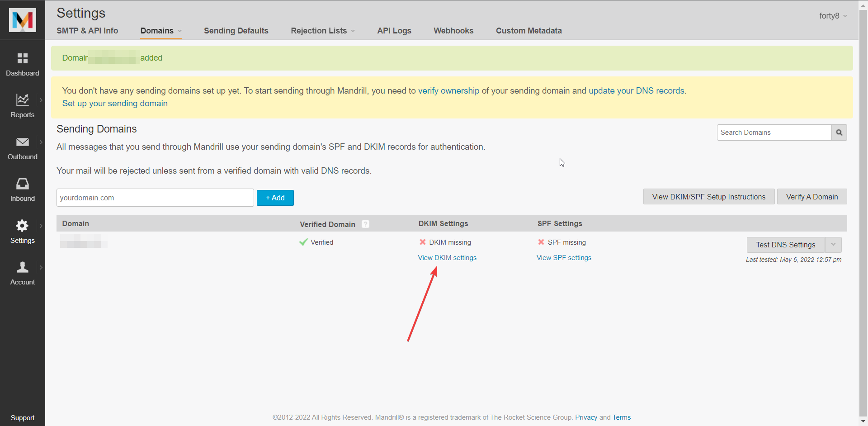868x426 pixels.
Task: Open the Inbound tray icon
Action: 23,183
